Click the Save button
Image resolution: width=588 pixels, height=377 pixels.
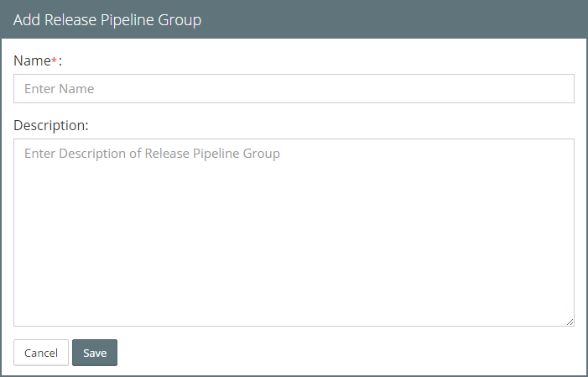tap(95, 353)
